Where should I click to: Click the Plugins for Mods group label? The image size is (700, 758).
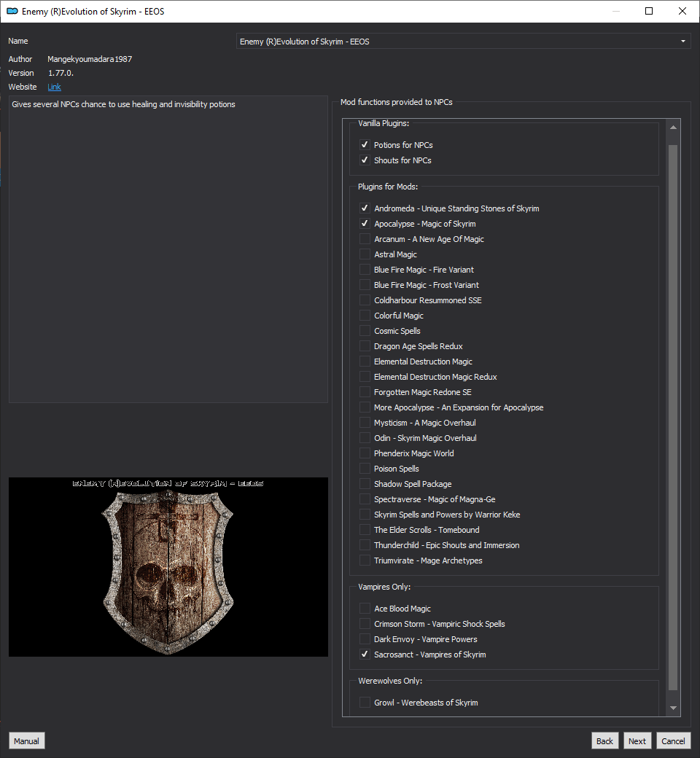(x=387, y=187)
